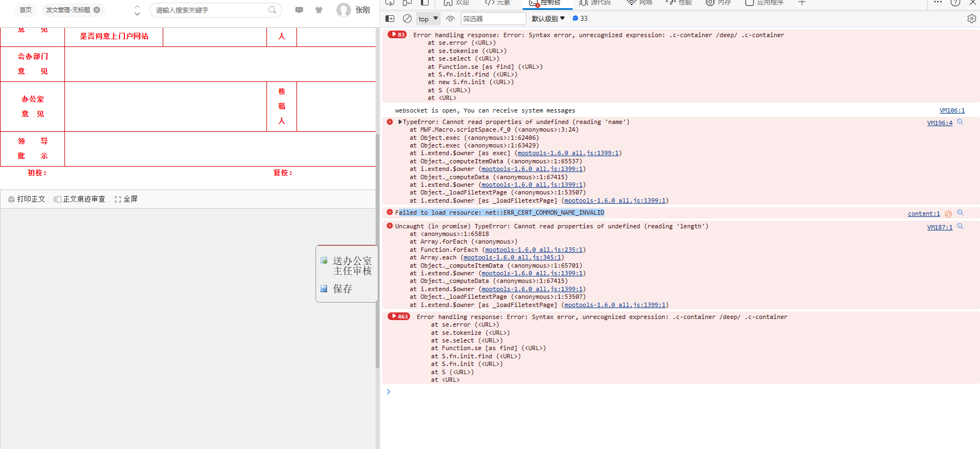Toggle the console sidebar panel
This screenshot has width=980, height=449.
point(390,19)
